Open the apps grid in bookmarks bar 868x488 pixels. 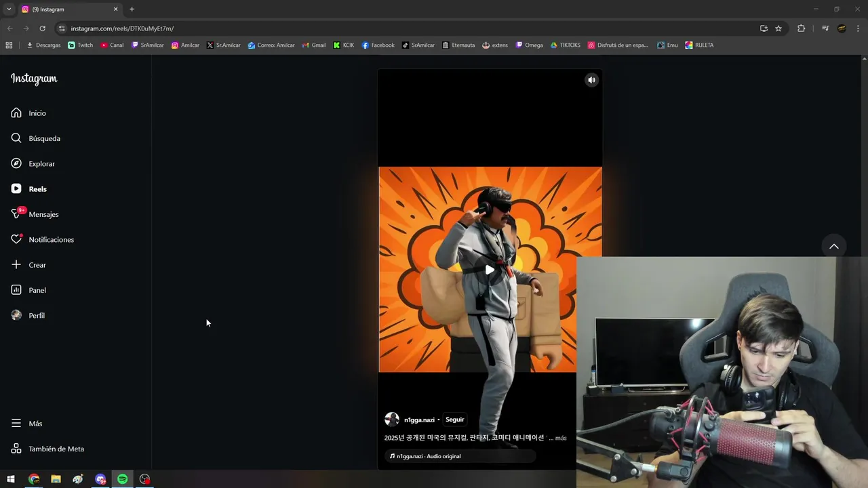tap(9, 45)
